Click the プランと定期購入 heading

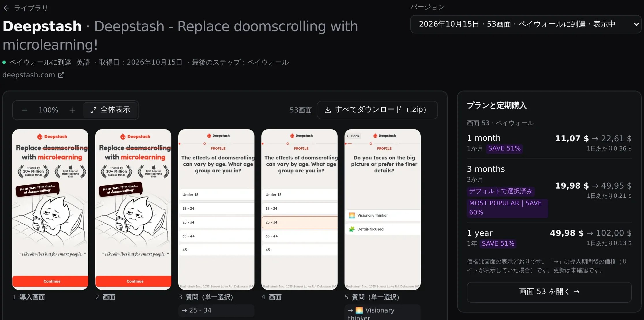pos(497,106)
